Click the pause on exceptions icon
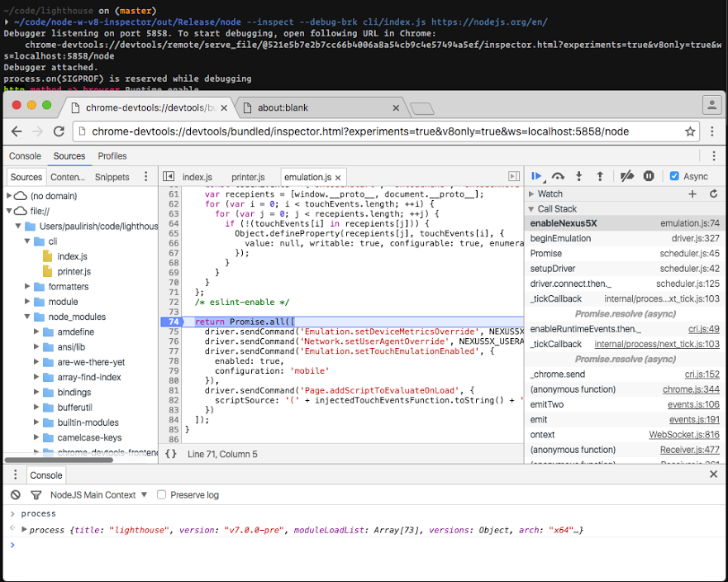The width and height of the screenshot is (728, 582). [649, 176]
